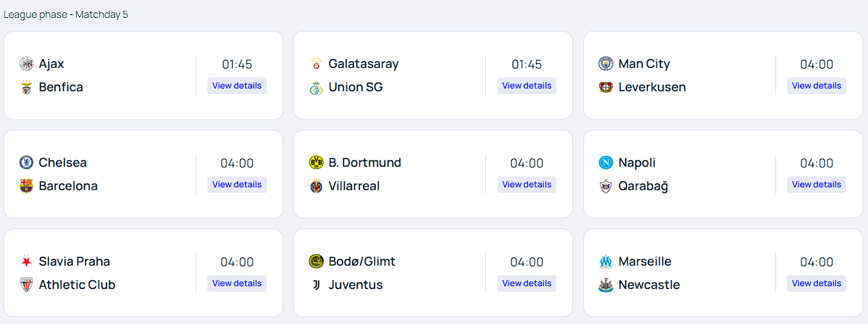
Task: Click the Marseille club crest icon
Action: 605,262
